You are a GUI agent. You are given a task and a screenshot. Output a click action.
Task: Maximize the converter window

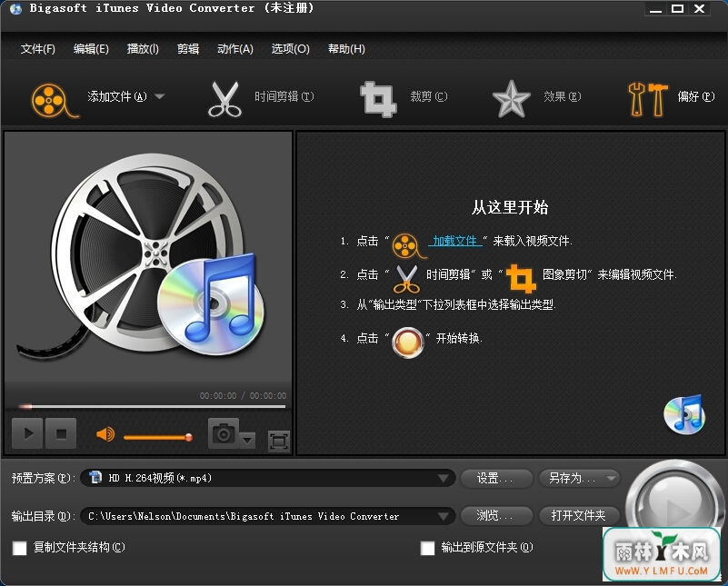point(677,9)
